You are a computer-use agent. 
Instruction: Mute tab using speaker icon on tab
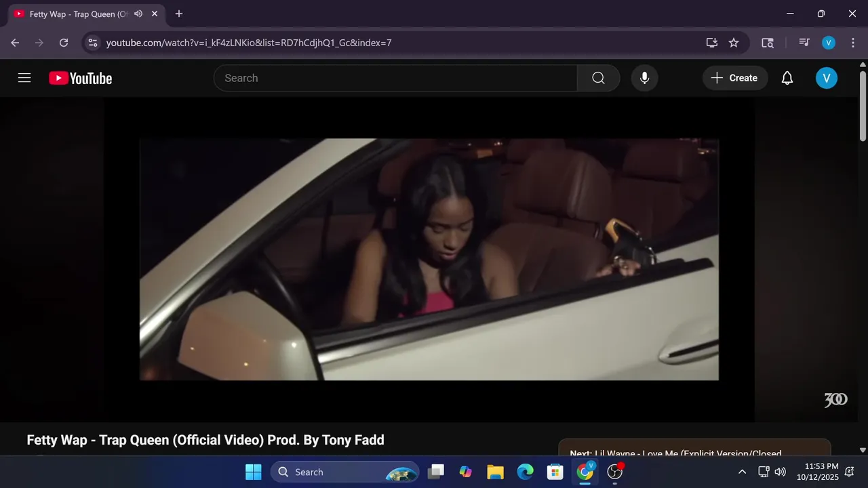[x=138, y=14]
